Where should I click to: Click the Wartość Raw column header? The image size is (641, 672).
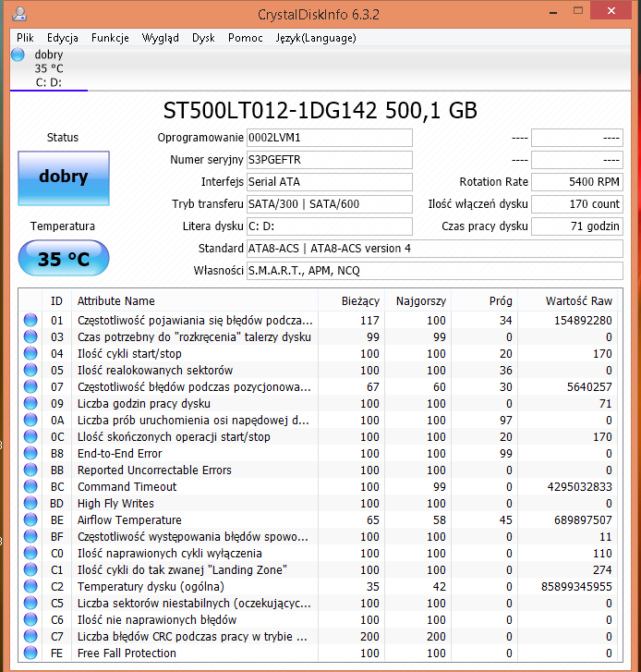570,300
